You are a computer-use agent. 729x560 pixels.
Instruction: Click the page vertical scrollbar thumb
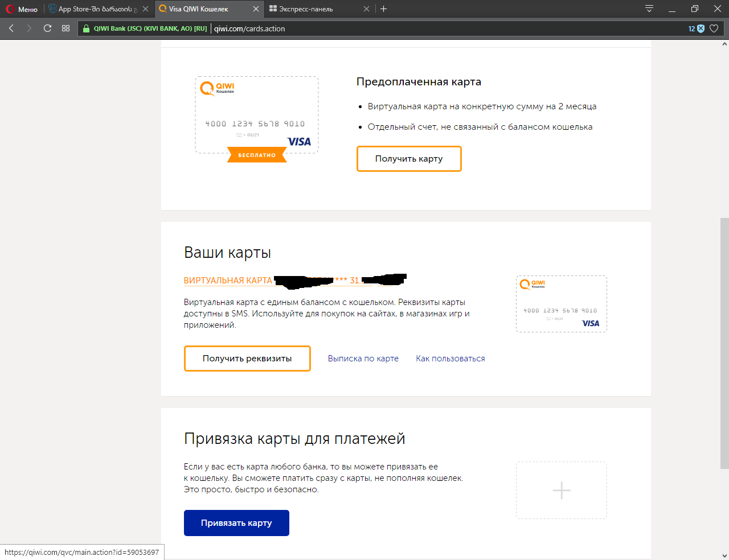tap(724, 343)
